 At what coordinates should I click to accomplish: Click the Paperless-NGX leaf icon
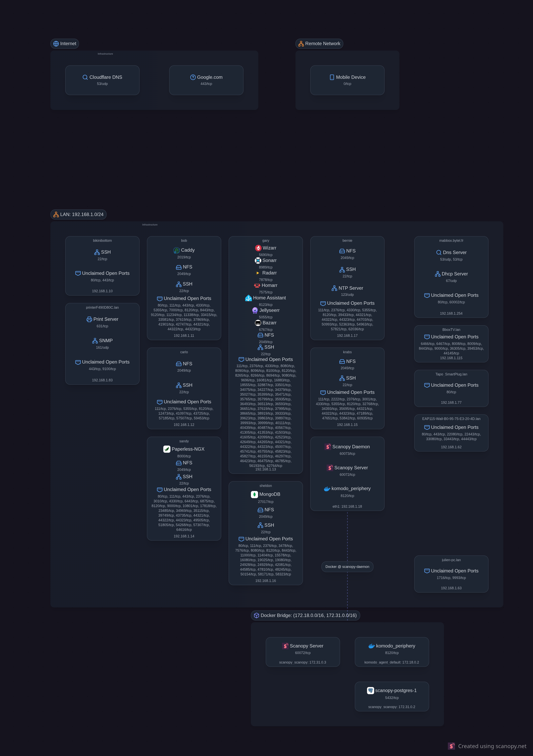pyautogui.click(x=167, y=449)
